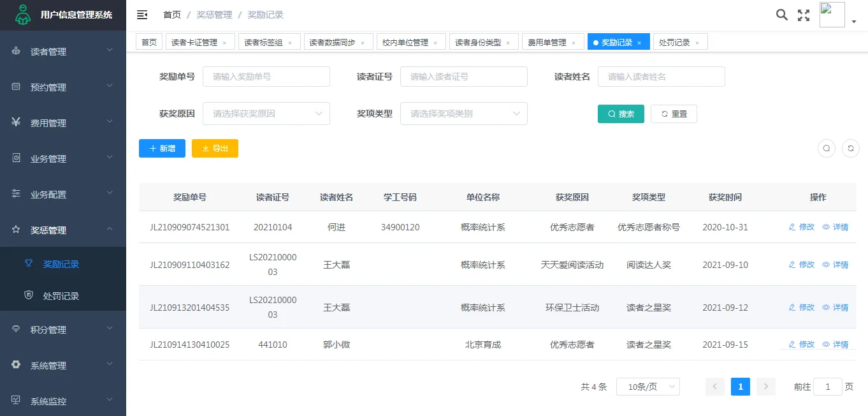Click 修改 for 何进 row
The image size is (868, 416).
(x=802, y=227)
